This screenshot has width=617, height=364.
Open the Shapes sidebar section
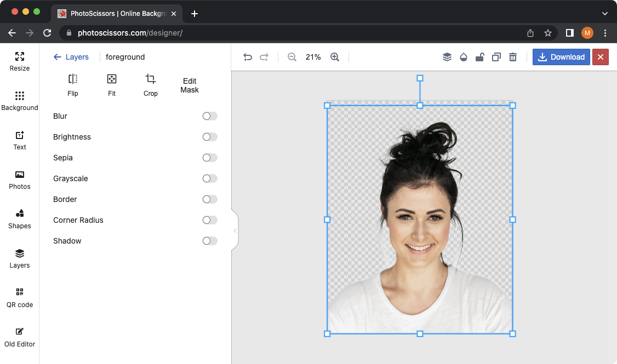pyautogui.click(x=19, y=219)
